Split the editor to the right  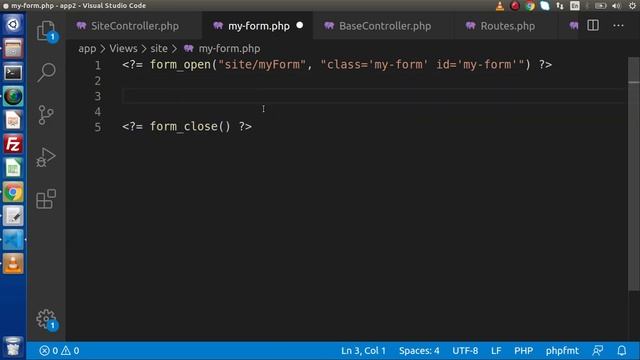coord(593,26)
